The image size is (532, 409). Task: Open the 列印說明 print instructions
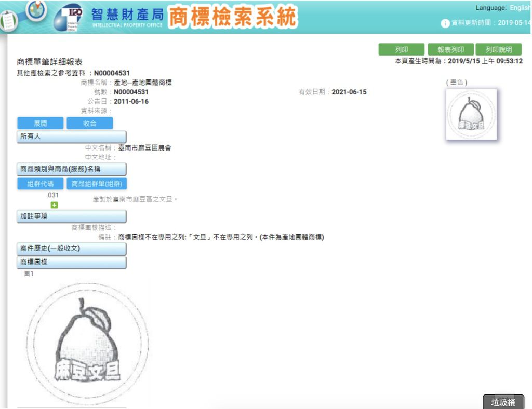498,49
